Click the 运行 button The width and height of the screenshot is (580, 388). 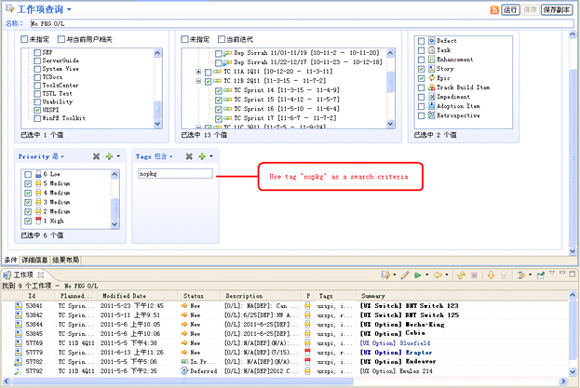coord(510,10)
